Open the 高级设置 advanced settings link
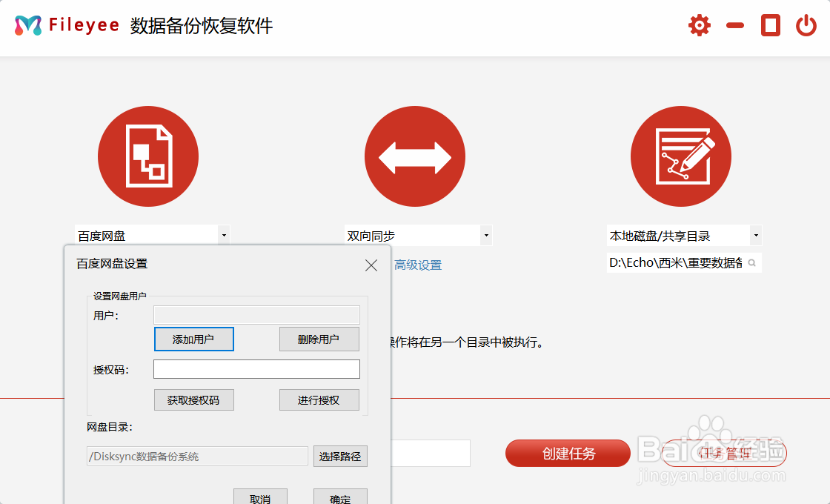Viewport: 830px width, 504px height. pyautogui.click(x=417, y=263)
